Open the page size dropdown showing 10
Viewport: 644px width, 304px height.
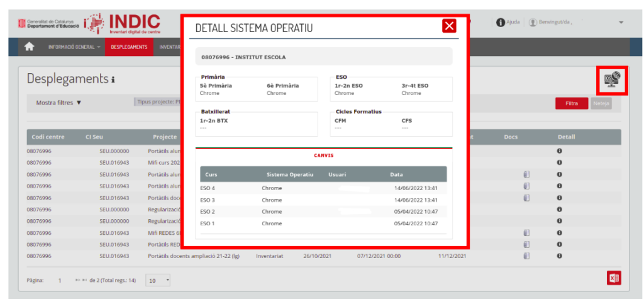(158, 279)
